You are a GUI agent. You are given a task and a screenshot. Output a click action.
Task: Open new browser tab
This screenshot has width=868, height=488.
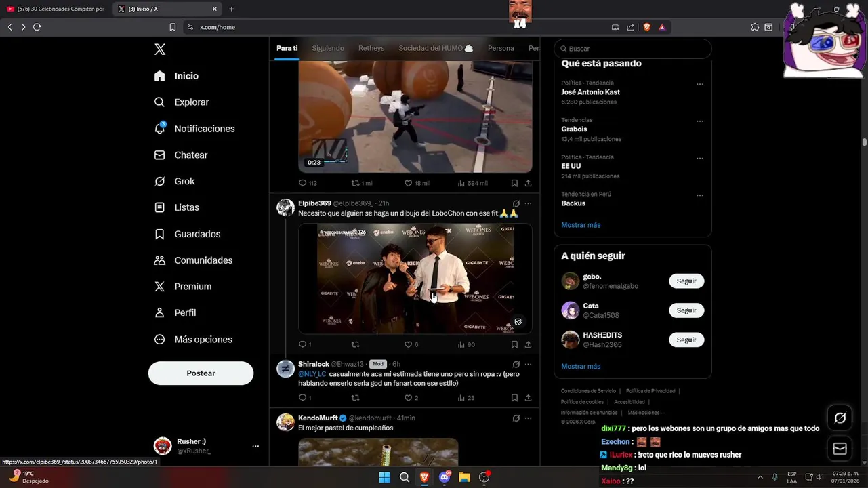click(x=231, y=9)
